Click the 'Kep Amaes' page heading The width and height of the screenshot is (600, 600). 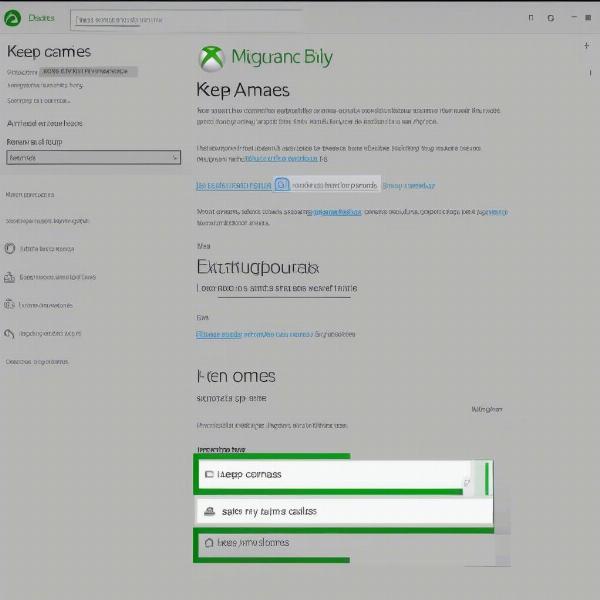[x=243, y=90]
